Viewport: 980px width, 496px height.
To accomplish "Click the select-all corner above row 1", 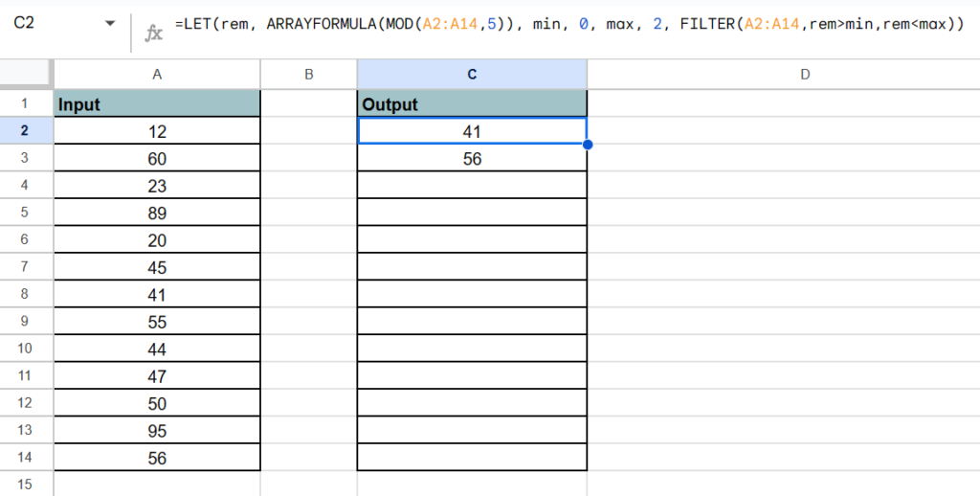I will coord(26,74).
